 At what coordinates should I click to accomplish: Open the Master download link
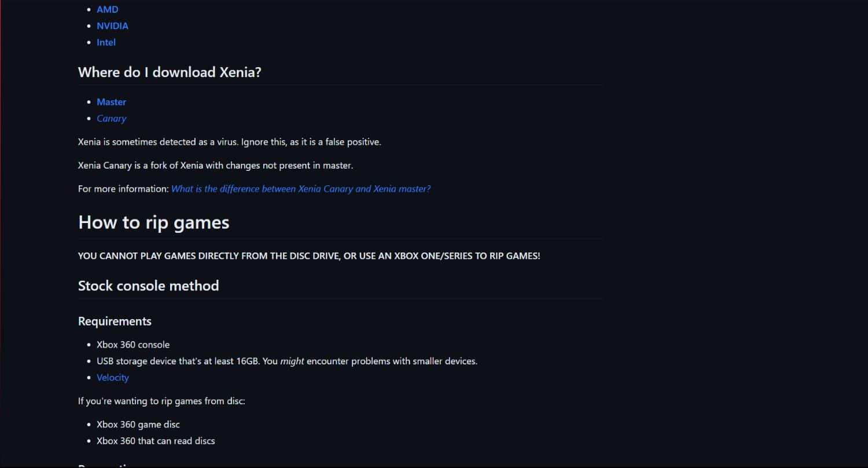tap(111, 102)
